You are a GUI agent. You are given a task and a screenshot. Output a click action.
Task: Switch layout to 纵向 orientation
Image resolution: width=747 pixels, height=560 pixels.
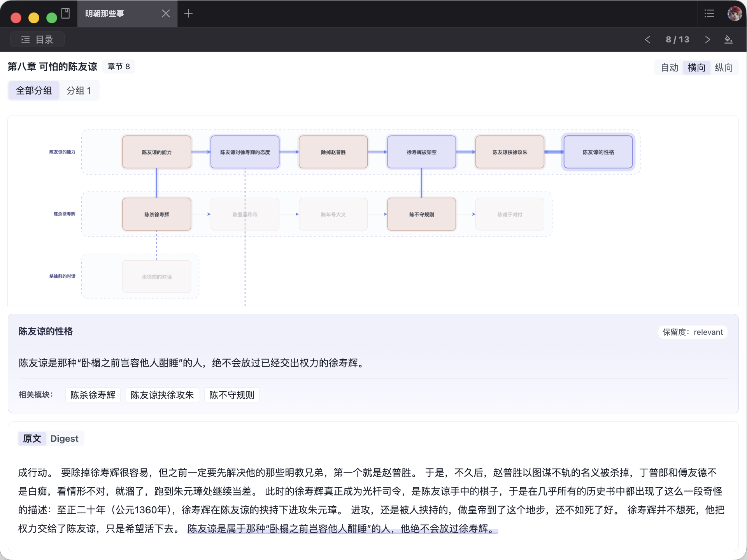(724, 67)
